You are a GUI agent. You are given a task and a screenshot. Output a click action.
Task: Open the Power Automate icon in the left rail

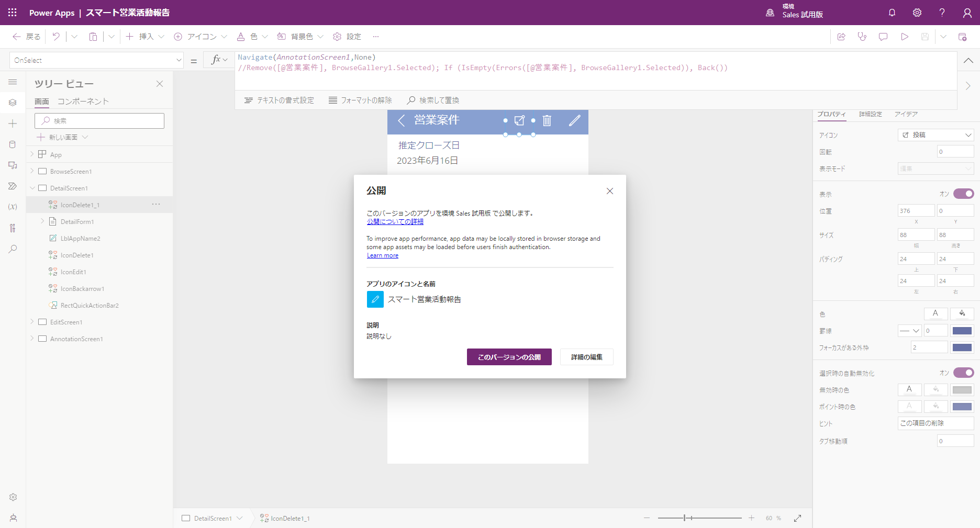click(x=13, y=186)
